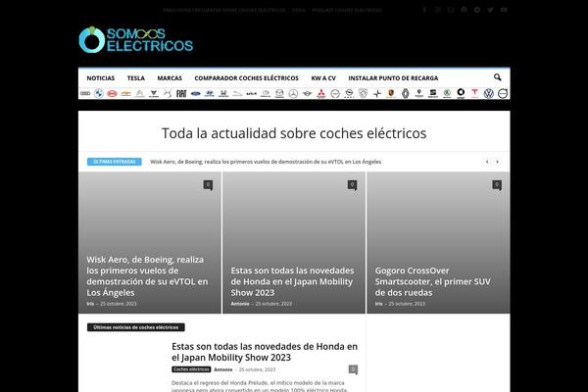This screenshot has height=392, width=588.
Task: Click the Últimas Entradas blue label
Action: point(115,162)
